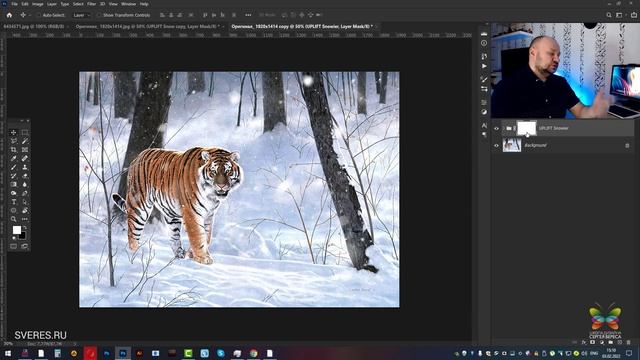The height and width of the screenshot is (360, 640).
Task: Switch to the UPLIFT Snow copy document tab
Action: coord(147,27)
